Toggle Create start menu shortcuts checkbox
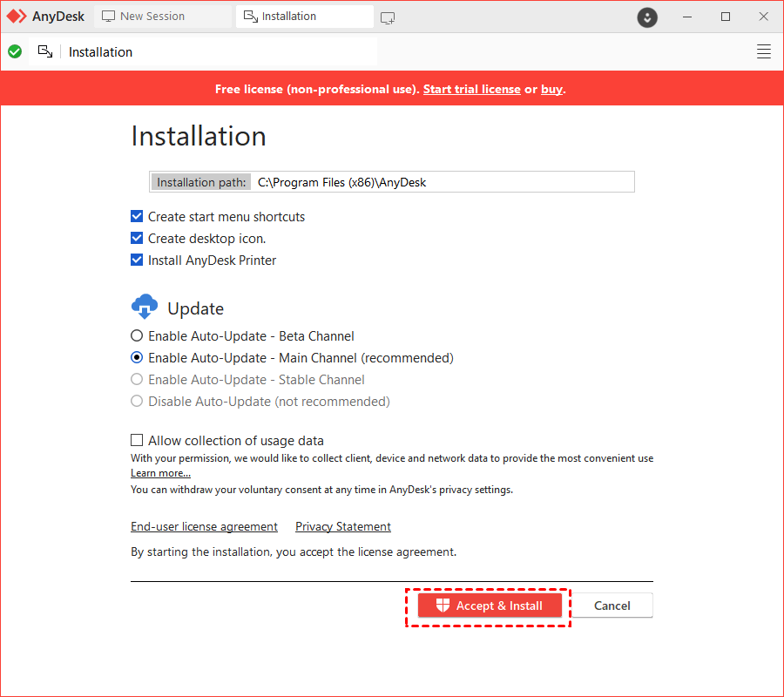 137,216
